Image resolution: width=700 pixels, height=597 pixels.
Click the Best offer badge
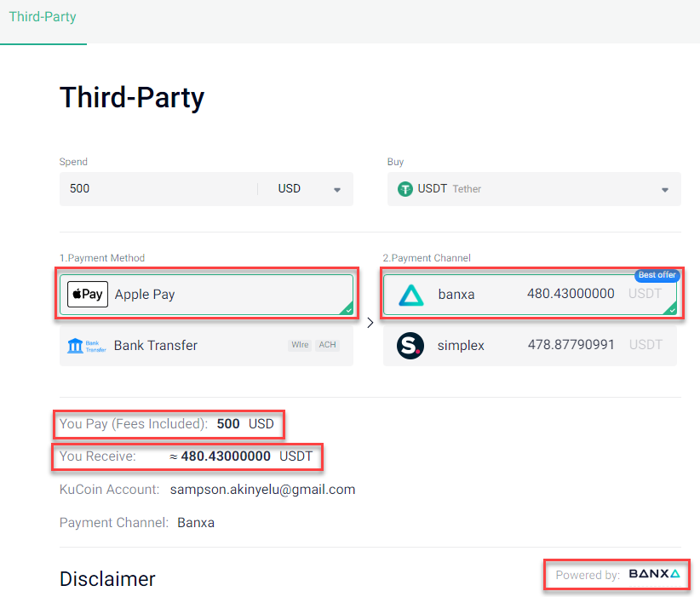657,275
